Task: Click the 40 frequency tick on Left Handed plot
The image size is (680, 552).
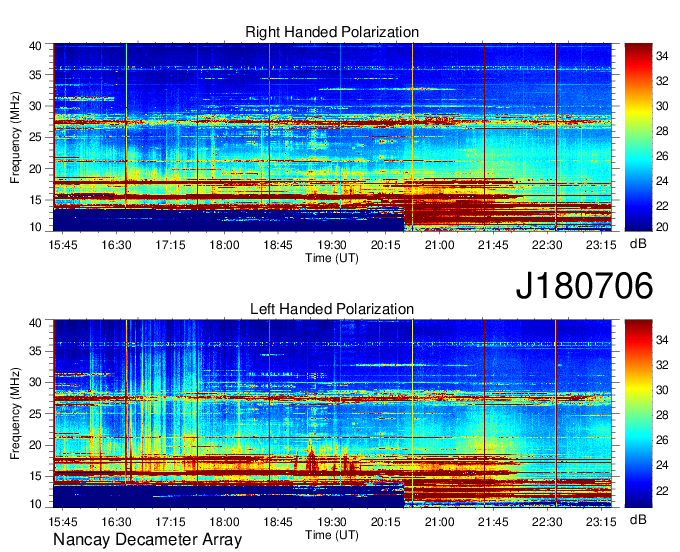Action: click(x=35, y=322)
